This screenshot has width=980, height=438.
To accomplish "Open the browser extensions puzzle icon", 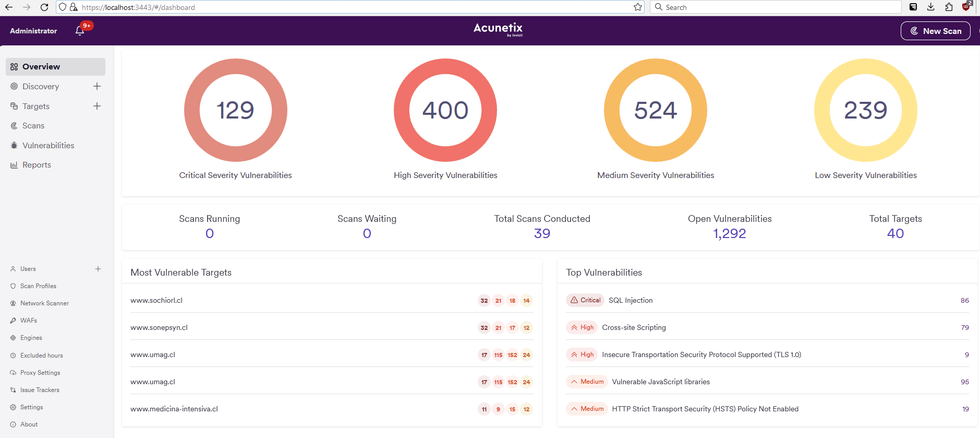I will tap(948, 7).
